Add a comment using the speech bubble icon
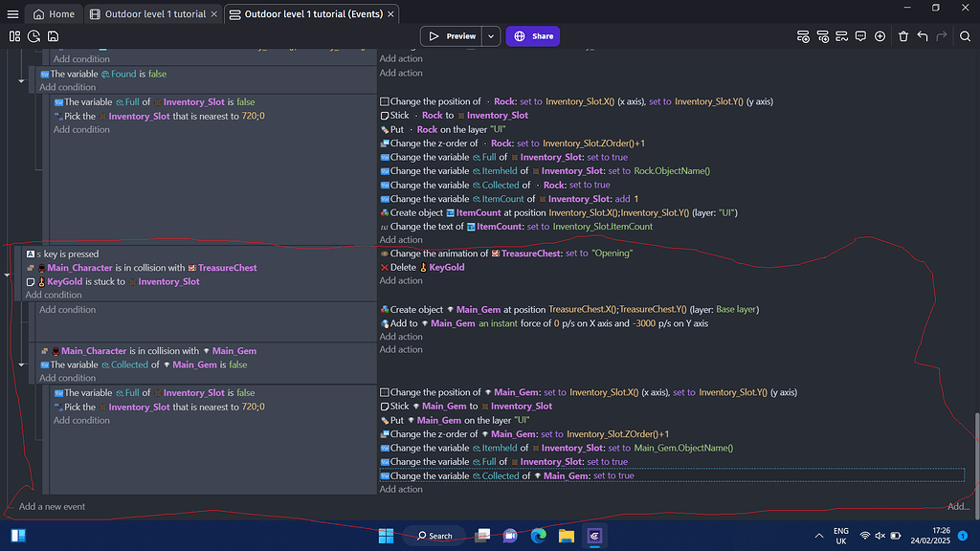This screenshot has height=551, width=980. (x=860, y=35)
